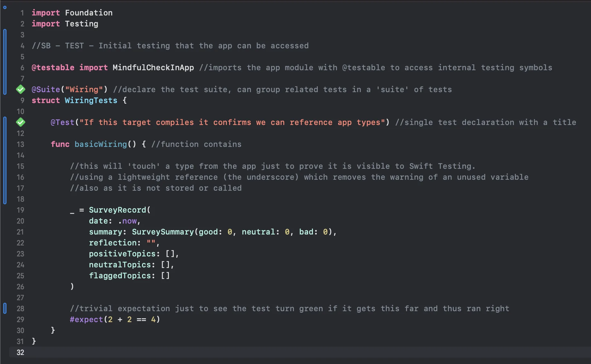Click the '//using a lightweight reference' comment
The image size is (591, 364).
click(299, 177)
